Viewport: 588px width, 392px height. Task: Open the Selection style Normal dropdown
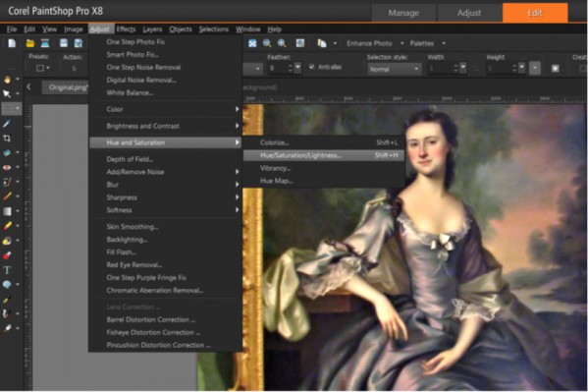(394, 69)
